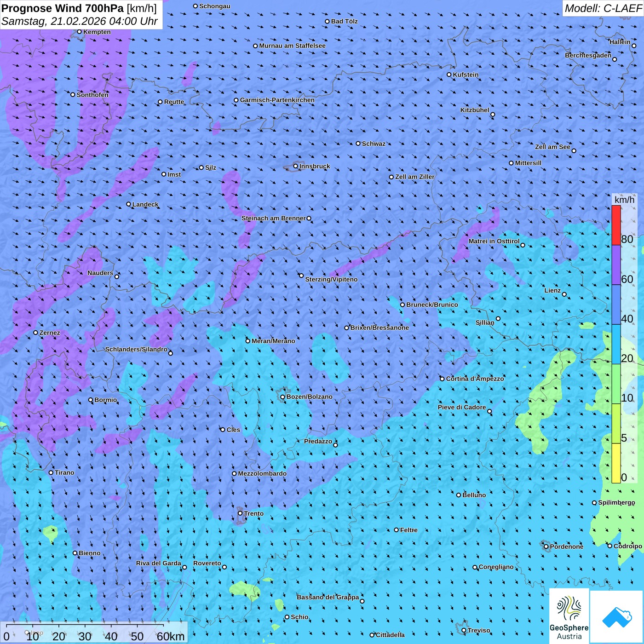
Task: Click the 'Schlanders/Silandro' label
Action: click(x=136, y=349)
